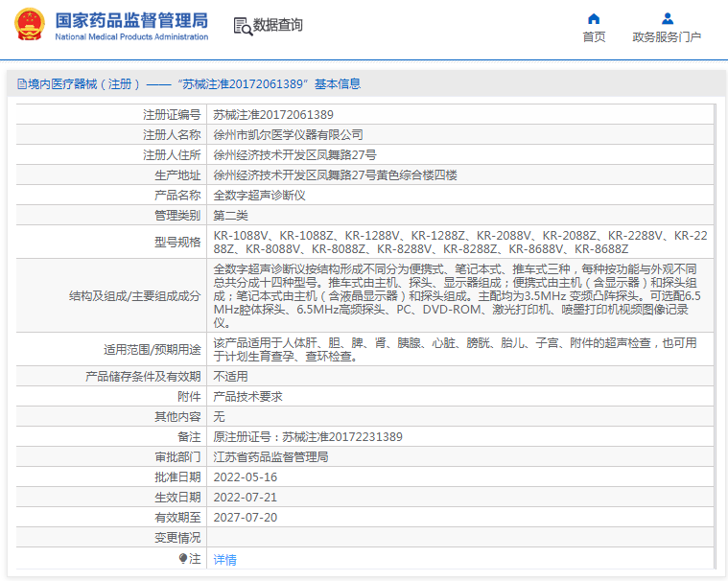Click the 注册人名称 row label

coord(172,134)
